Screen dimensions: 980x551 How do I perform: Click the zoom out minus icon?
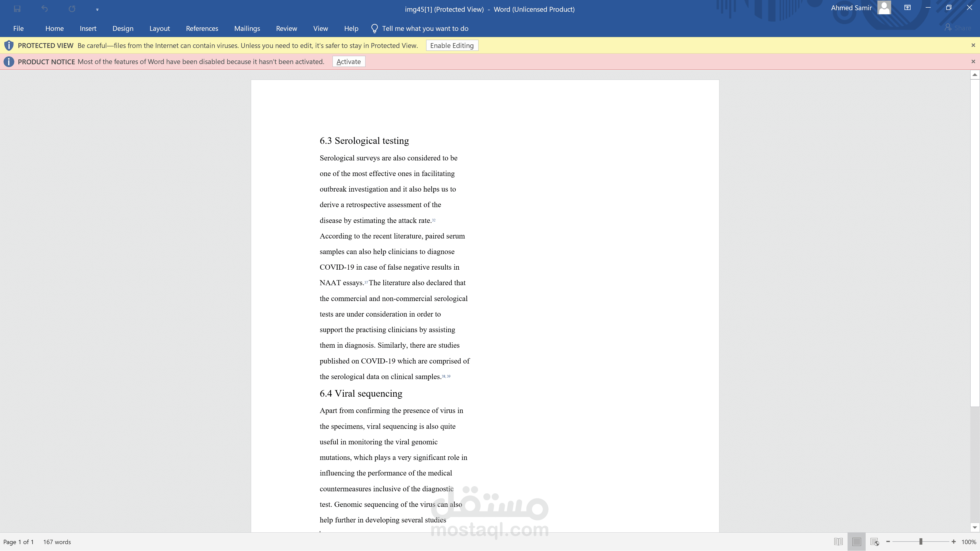888,542
